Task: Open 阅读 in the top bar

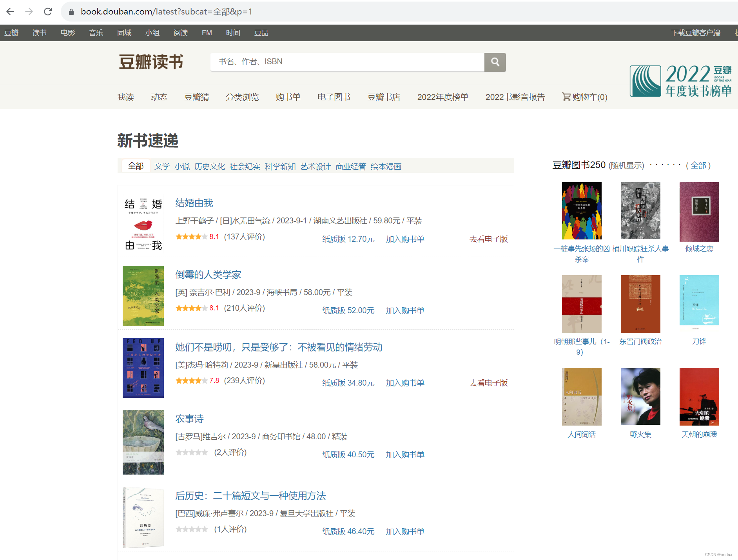Action: [x=181, y=33]
